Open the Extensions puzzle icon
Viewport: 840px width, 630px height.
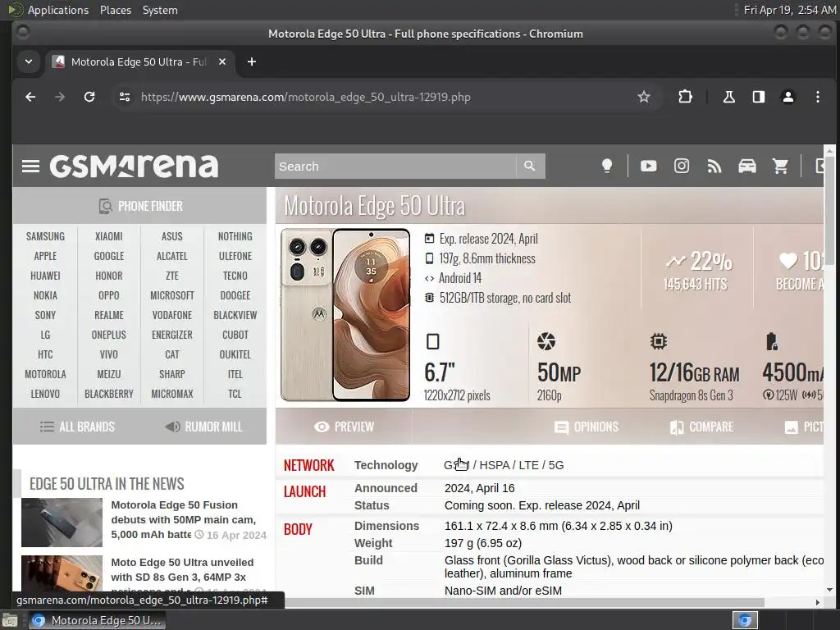(x=685, y=97)
